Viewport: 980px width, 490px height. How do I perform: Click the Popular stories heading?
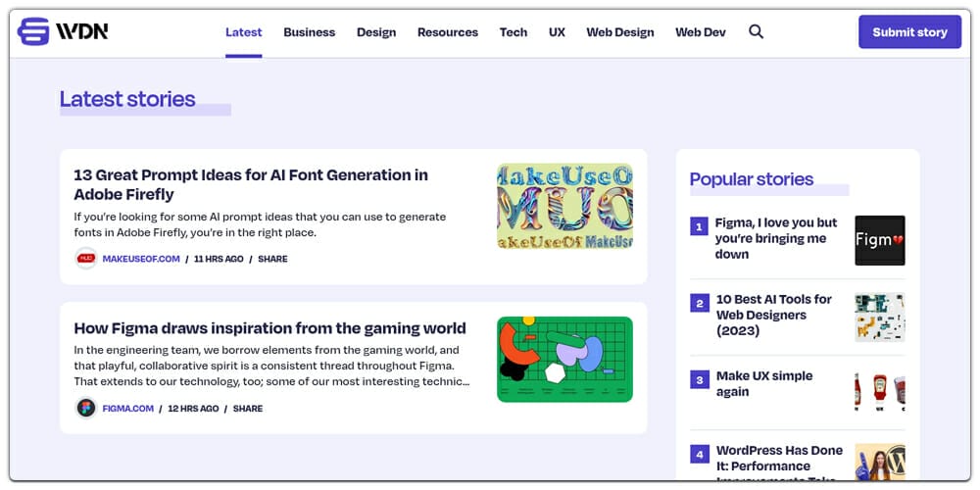(752, 179)
